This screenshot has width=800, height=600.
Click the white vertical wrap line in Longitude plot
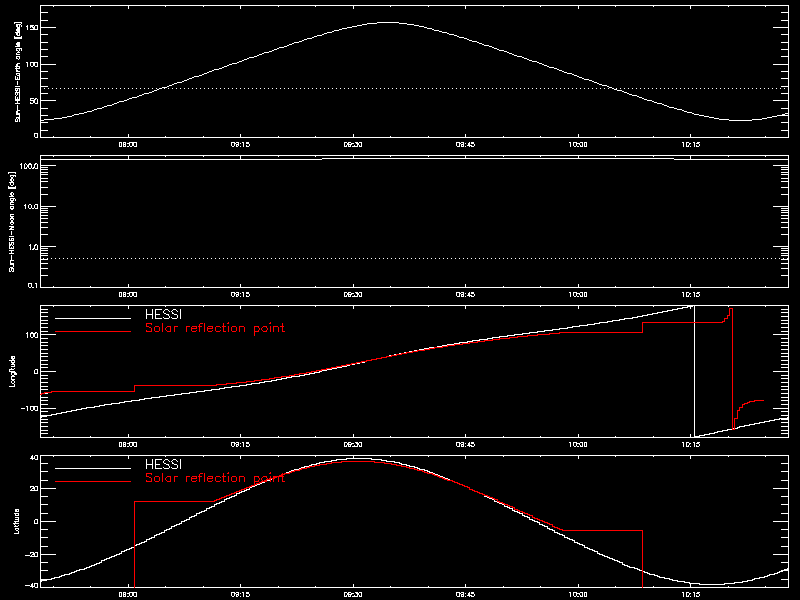coord(694,371)
